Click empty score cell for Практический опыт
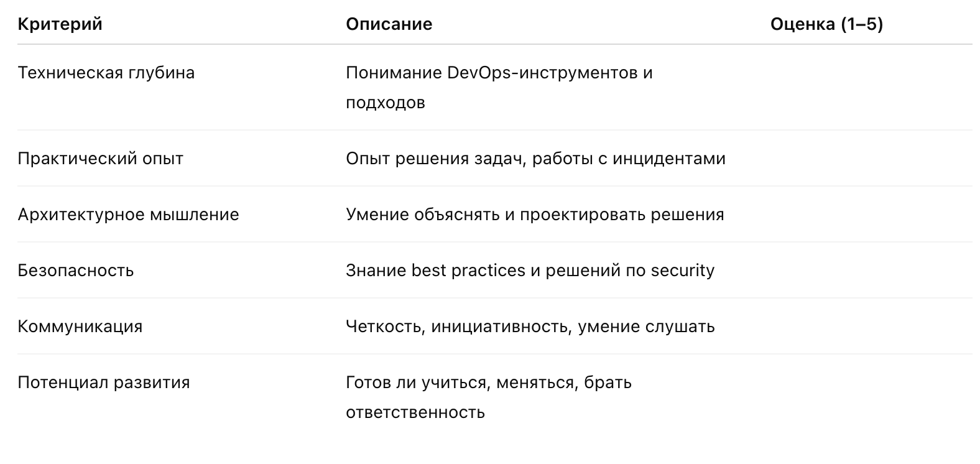Screen dimensions: 980x464 (871, 158)
